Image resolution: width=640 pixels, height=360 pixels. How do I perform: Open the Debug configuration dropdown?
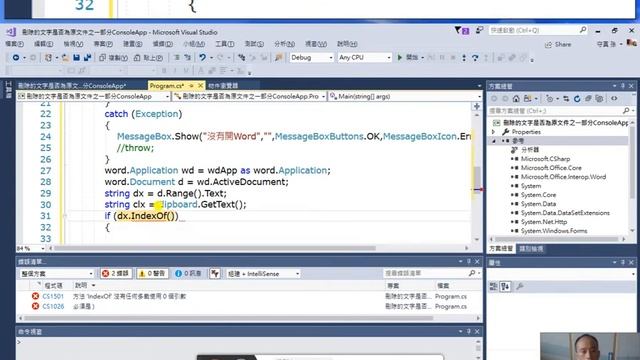click(311, 58)
